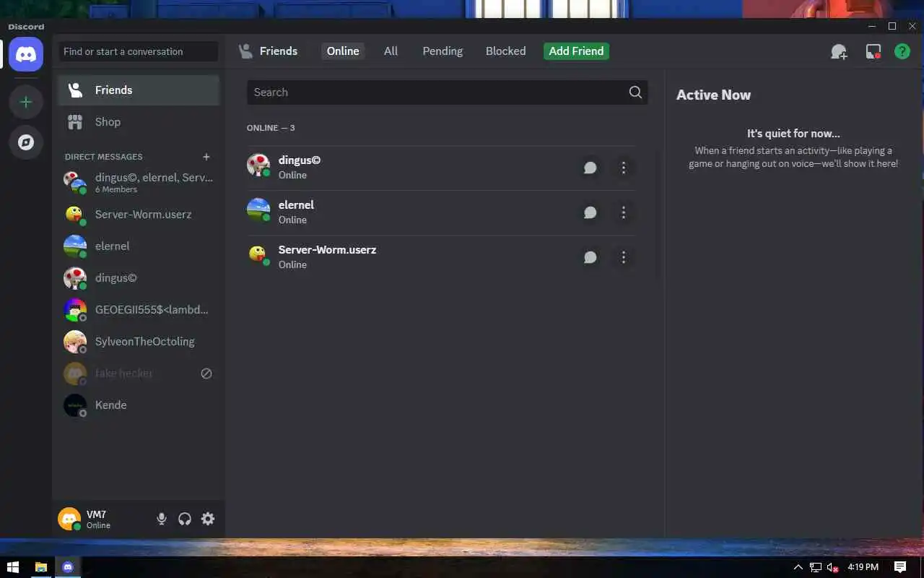Click blocked icon beside fake hecker
This screenshot has height=578, width=924.
[206, 374]
